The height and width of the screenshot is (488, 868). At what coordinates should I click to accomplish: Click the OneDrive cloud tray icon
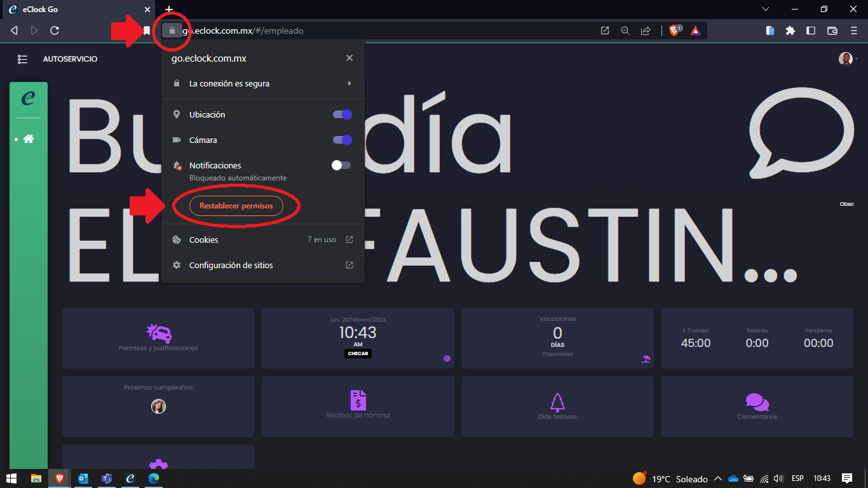click(733, 478)
